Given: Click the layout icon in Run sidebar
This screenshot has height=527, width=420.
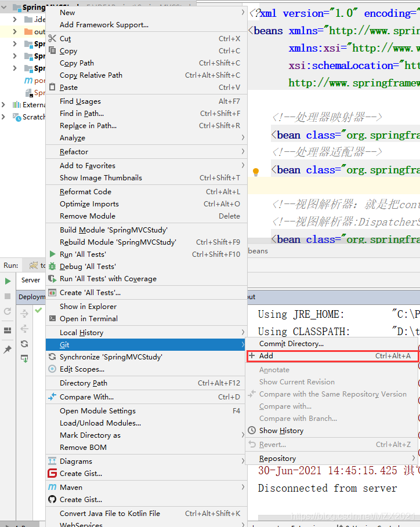Looking at the screenshot, I should (8, 330).
